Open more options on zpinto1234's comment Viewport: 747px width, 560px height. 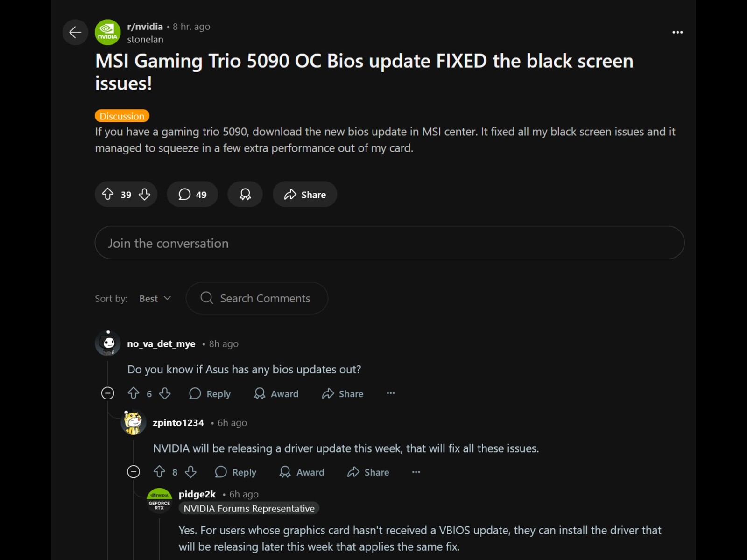click(416, 472)
